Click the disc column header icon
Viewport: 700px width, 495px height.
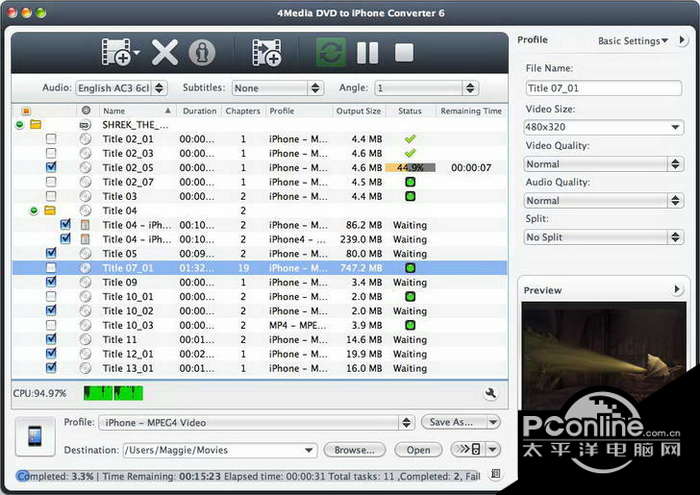point(86,110)
